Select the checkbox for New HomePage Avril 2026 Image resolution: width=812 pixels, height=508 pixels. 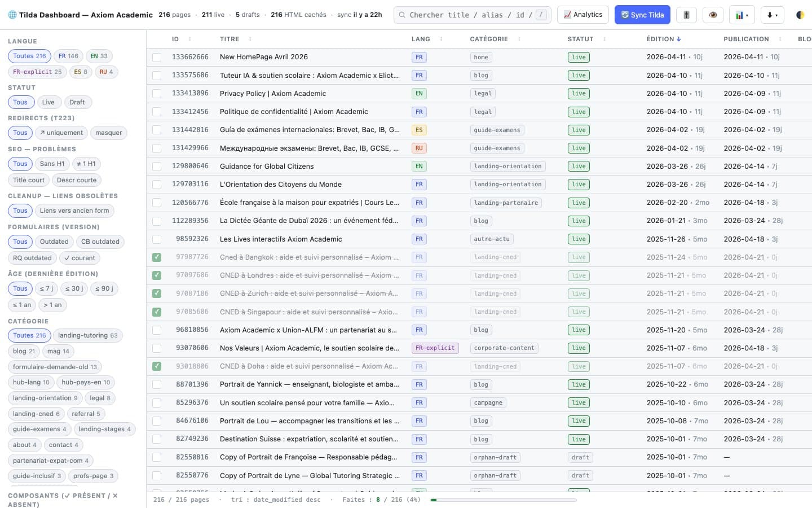(157, 56)
